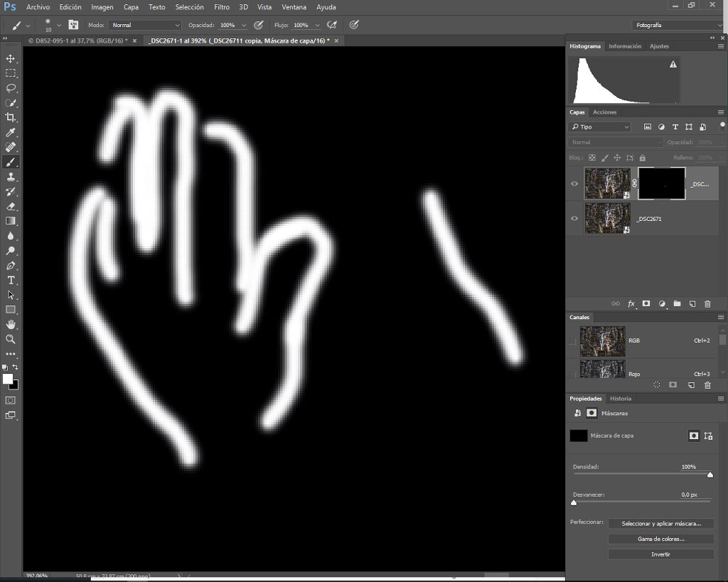Pick the Eraser tool
The image size is (728, 582).
11,207
